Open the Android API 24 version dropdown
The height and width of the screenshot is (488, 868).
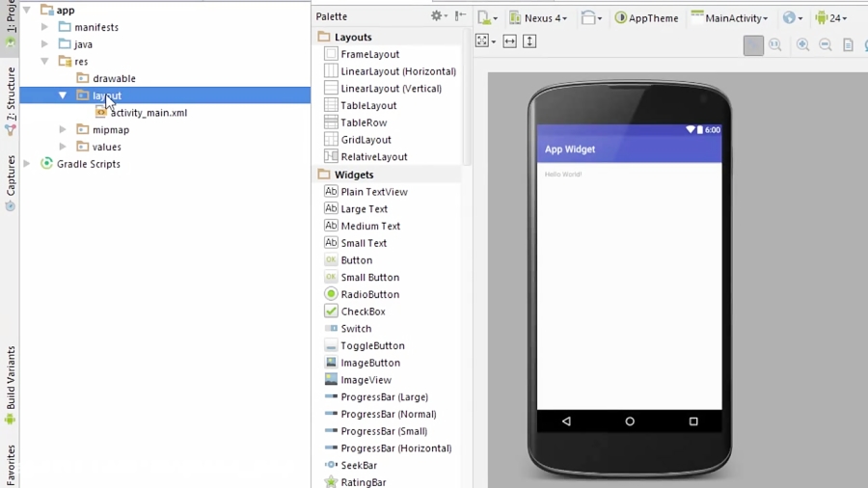click(x=831, y=17)
